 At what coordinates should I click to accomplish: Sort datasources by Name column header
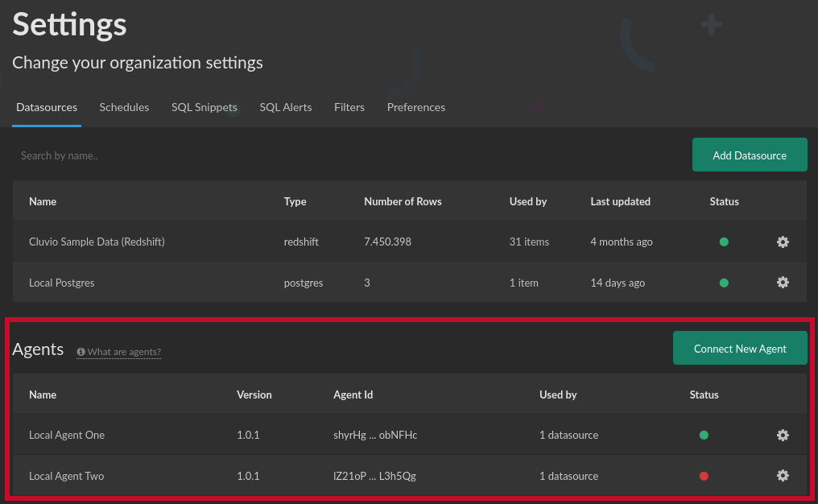[x=43, y=201]
